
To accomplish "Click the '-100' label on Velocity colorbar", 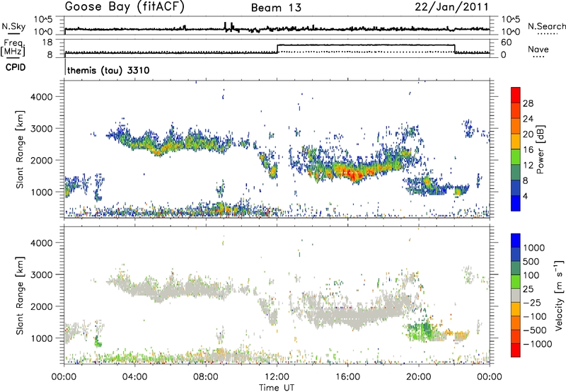I will (x=535, y=316).
